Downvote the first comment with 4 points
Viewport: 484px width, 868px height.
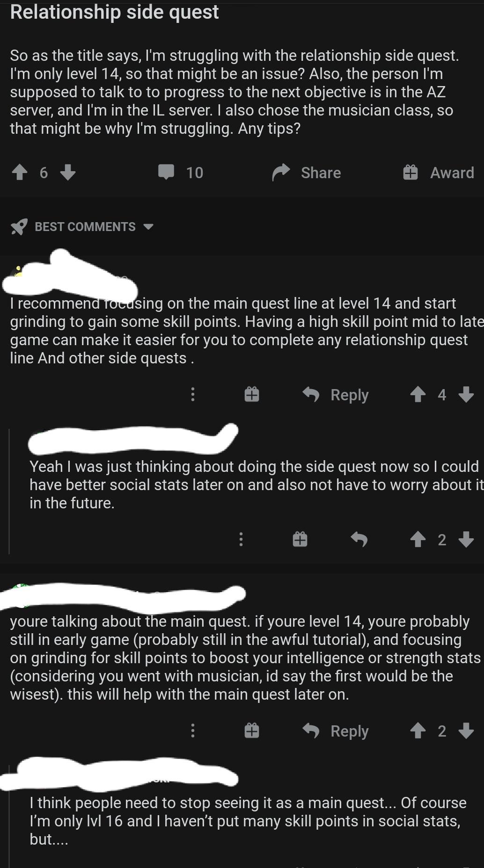point(466,395)
